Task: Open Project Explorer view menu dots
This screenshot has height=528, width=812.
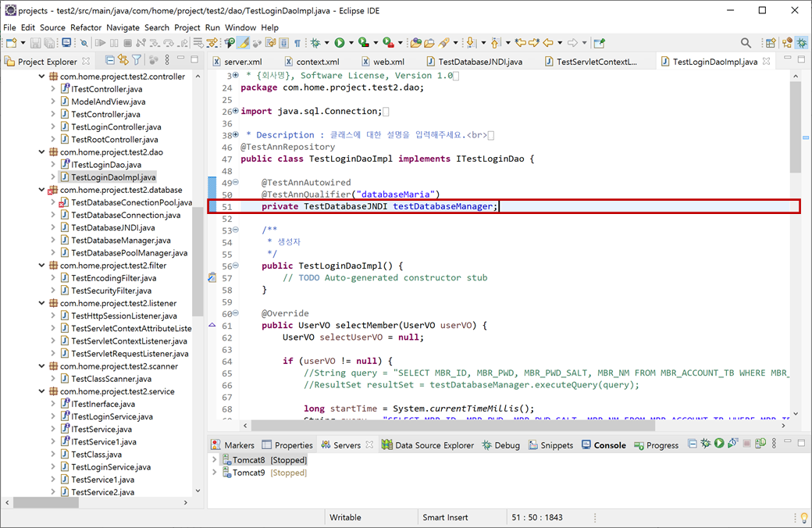Action: tap(167, 60)
